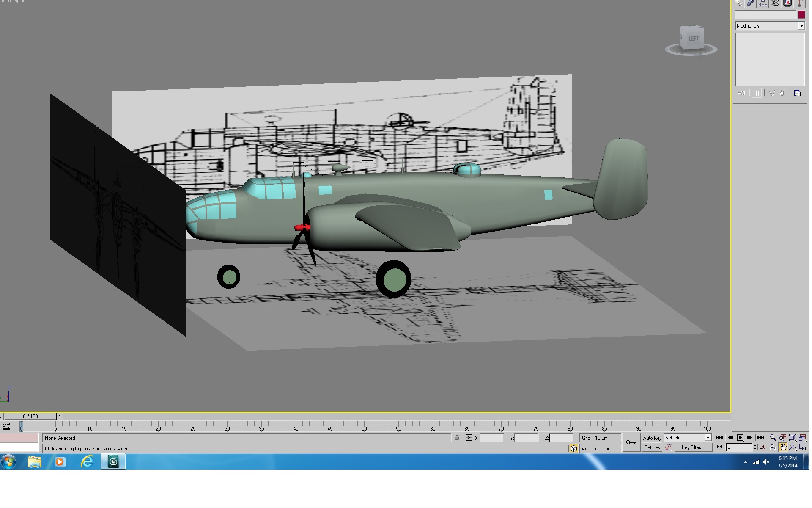Toggle selection lock padlock icon
This screenshot has width=812, height=508.
pyautogui.click(x=457, y=438)
